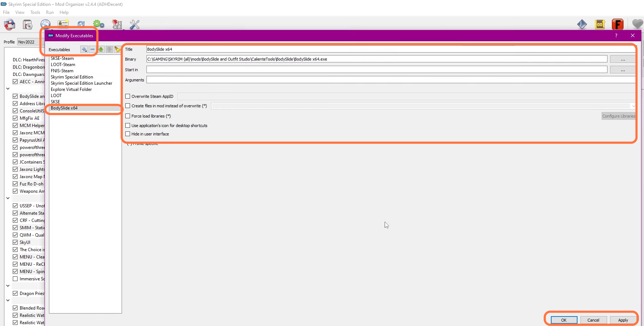Click the grey heart Endorse icon

click(x=637, y=24)
